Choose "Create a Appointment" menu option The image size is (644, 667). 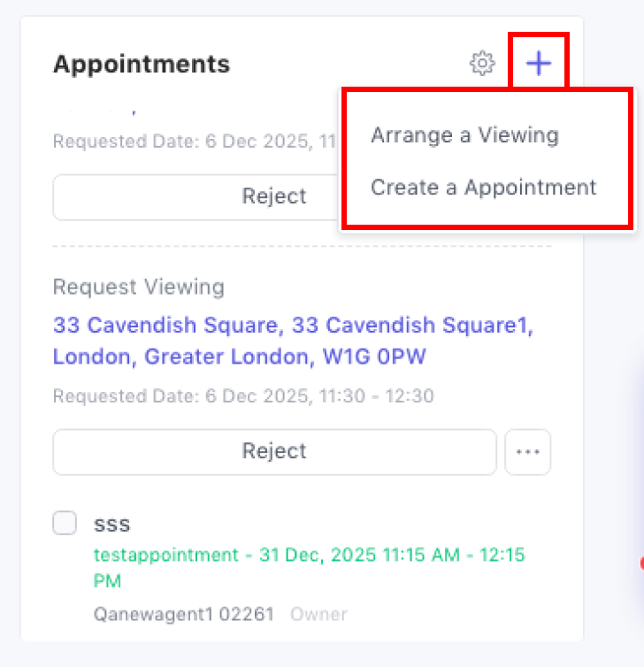483,188
